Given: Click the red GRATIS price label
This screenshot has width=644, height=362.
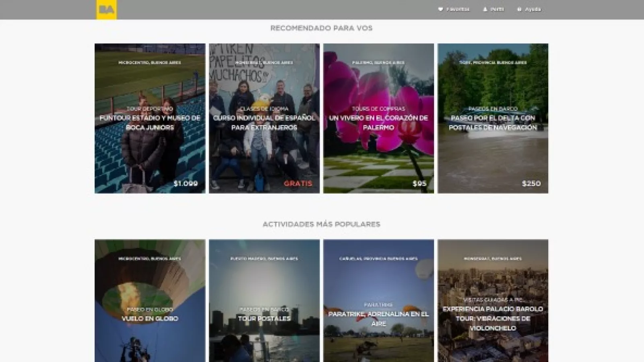Looking at the screenshot, I should [298, 183].
